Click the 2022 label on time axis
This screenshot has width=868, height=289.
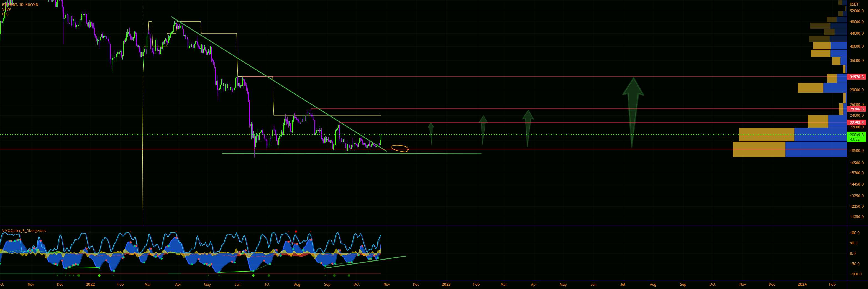coord(90,284)
